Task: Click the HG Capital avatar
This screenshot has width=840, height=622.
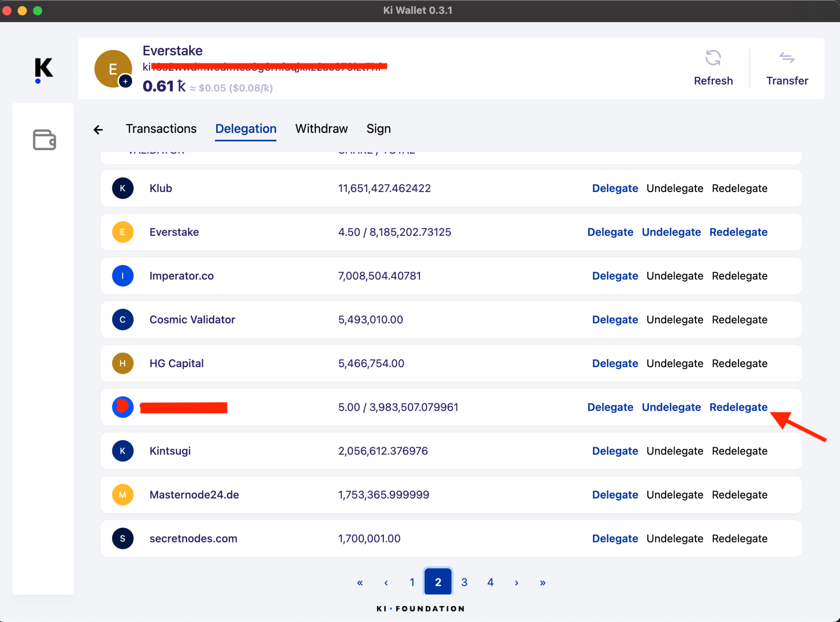Action: click(x=123, y=364)
